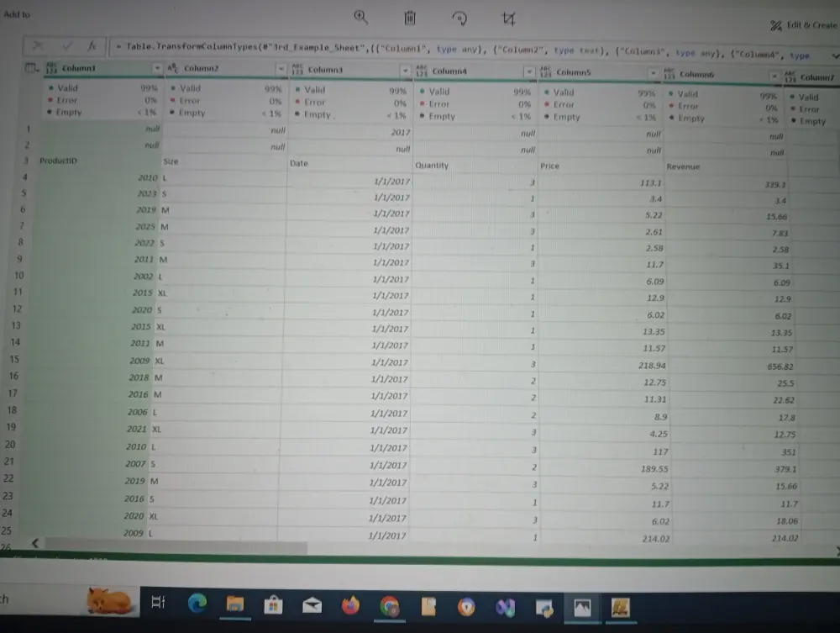
Task: Click the ABC123 data type icon of Column6
Action: coord(669,73)
